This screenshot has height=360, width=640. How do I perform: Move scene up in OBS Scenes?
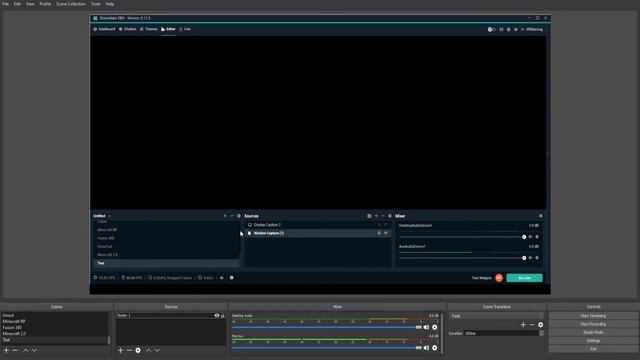click(x=25, y=350)
